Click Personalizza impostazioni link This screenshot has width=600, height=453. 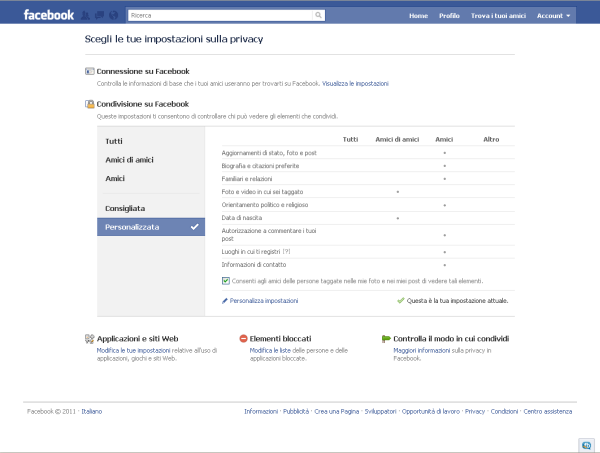264,301
